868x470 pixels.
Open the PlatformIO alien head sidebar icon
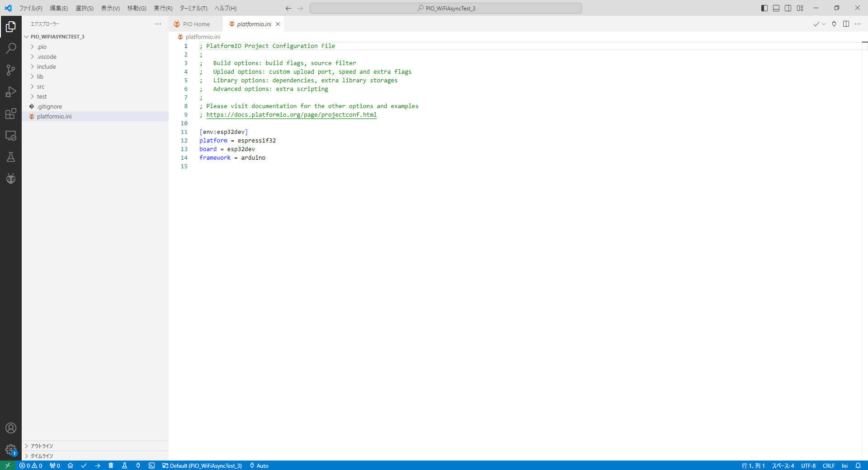pos(11,179)
